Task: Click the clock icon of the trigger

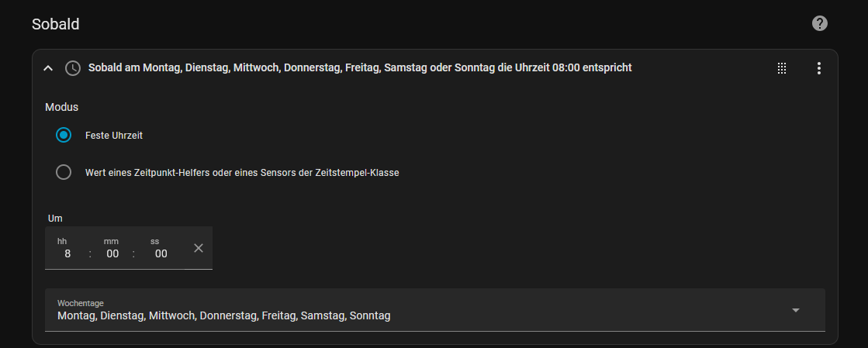Action: pos(72,68)
